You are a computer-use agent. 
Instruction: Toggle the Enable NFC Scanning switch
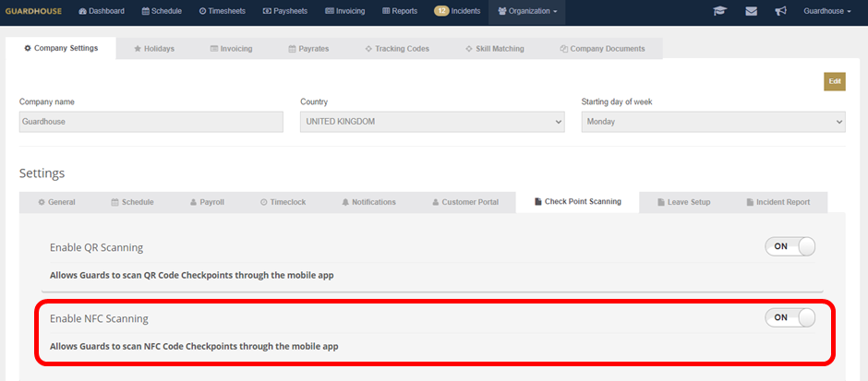tap(790, 317)
